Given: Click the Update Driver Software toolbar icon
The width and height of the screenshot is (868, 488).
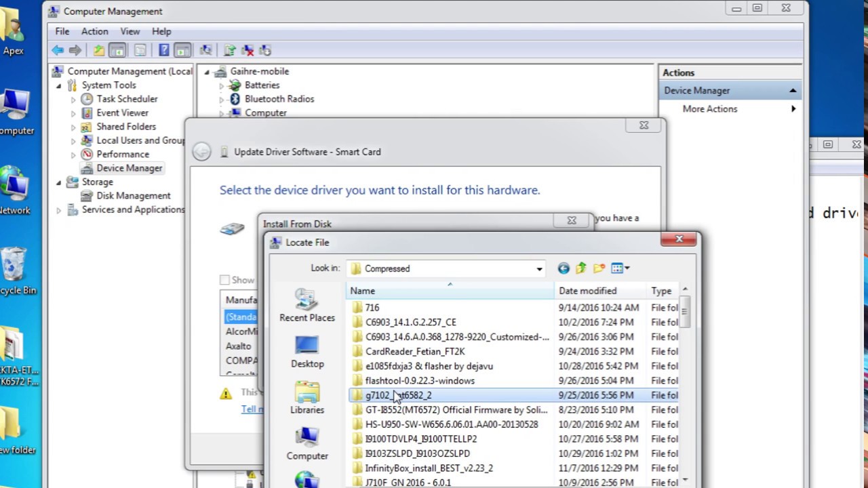Looking at the screenshot, I should [x=230, y=50].
